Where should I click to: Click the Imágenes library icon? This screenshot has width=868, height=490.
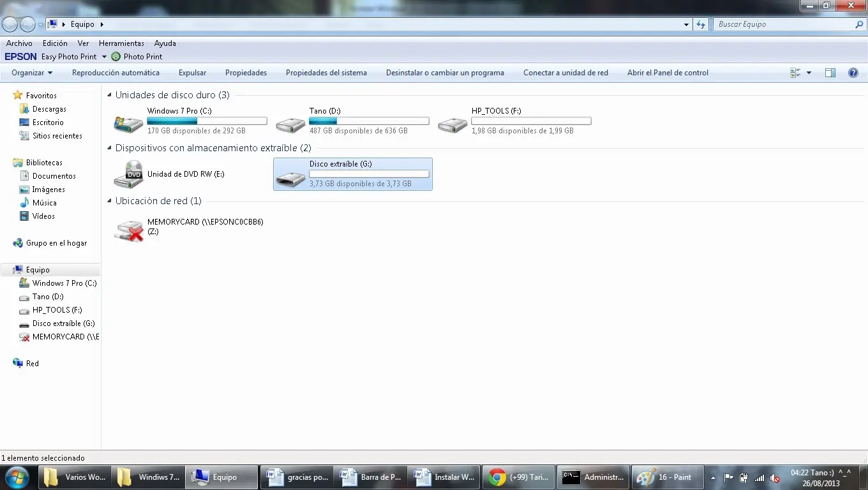(x=24, y=189)
